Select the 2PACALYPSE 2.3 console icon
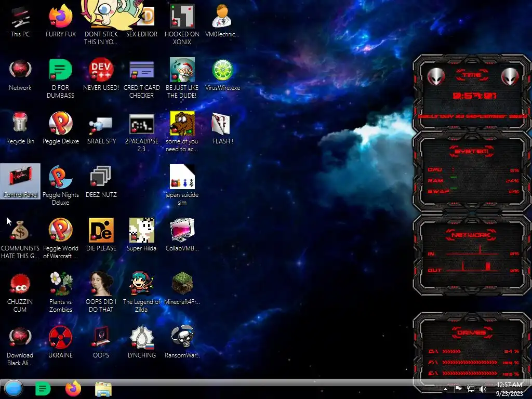The image size is (532, 399). tap(141, 132)
